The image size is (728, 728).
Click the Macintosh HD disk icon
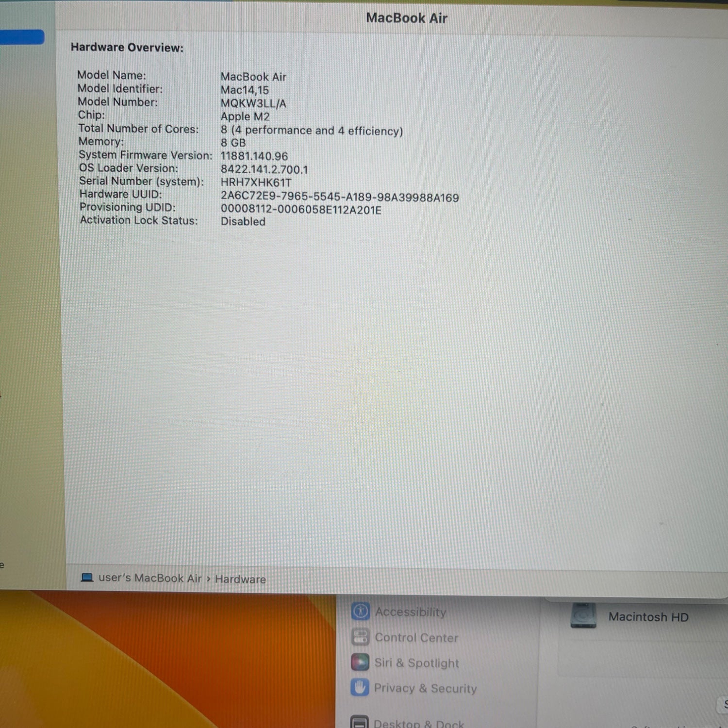click(583, 615)
